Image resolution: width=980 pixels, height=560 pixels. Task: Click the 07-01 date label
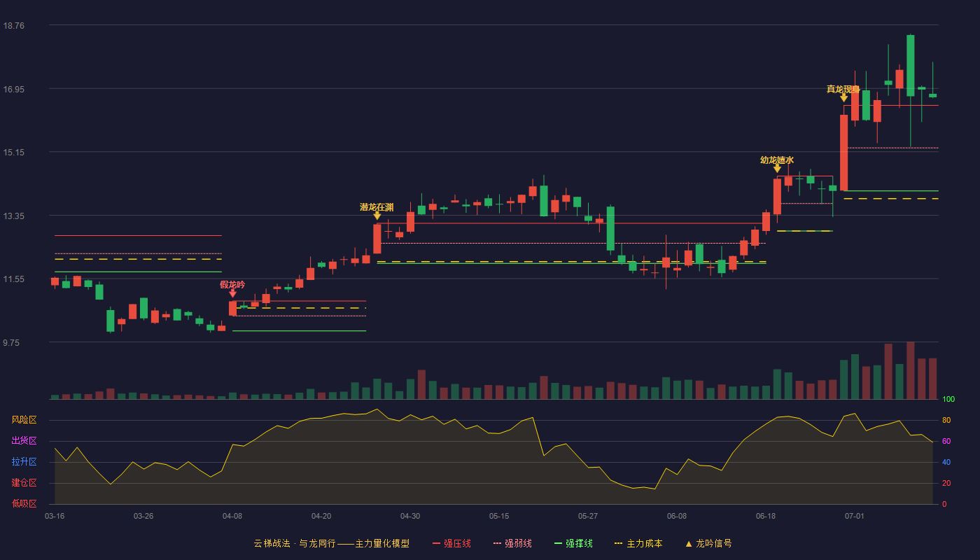click(855, 516)
